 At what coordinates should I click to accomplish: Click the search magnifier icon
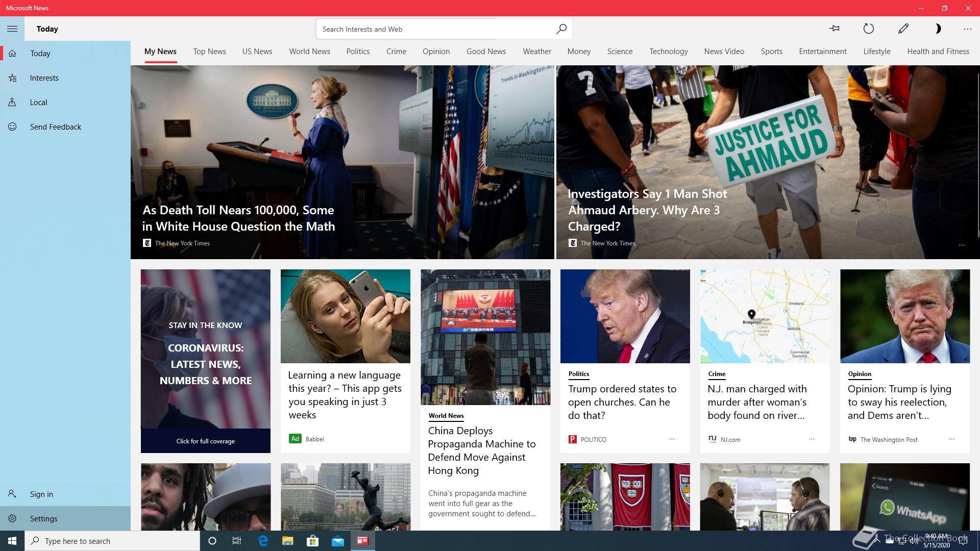(x=561, y=29)
